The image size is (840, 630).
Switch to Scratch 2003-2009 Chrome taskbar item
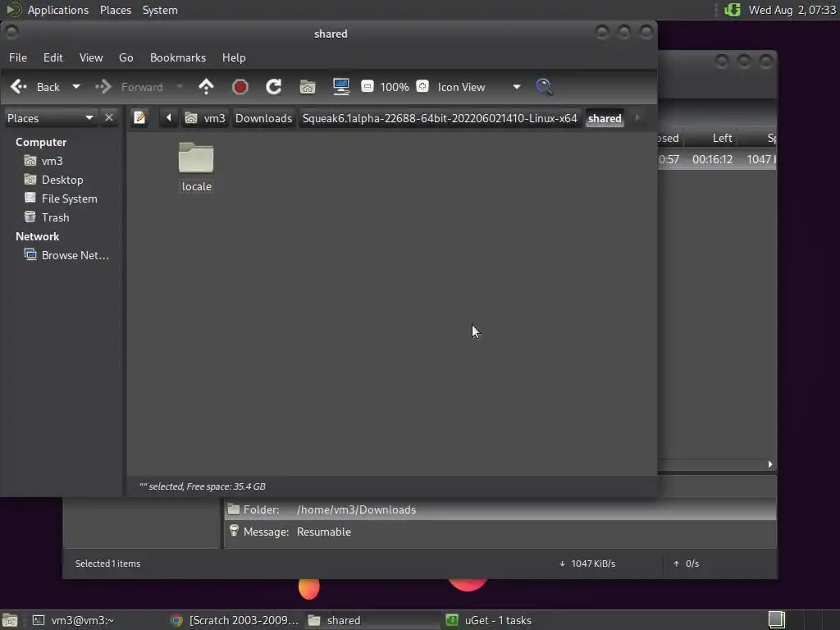[235, 620]
